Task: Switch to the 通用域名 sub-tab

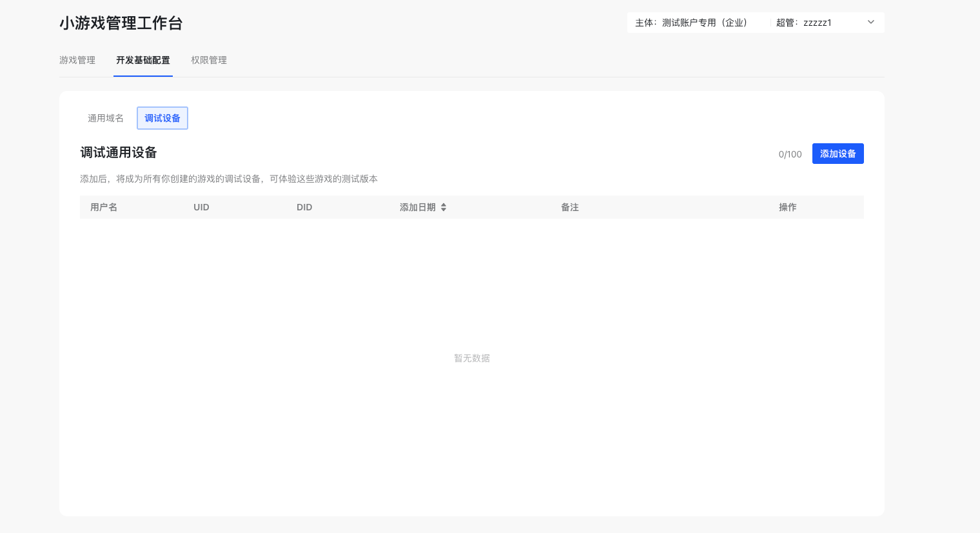Action: tap(106, 118)
